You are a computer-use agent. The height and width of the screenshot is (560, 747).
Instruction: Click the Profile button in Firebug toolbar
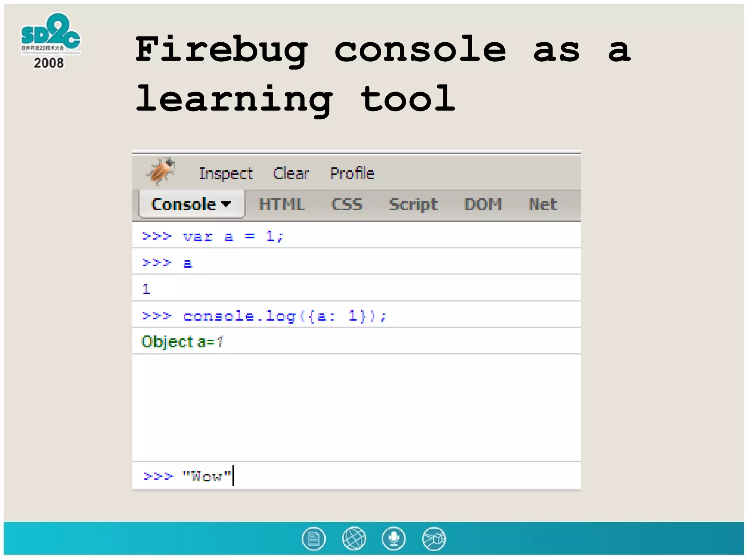tap(352, 174)
